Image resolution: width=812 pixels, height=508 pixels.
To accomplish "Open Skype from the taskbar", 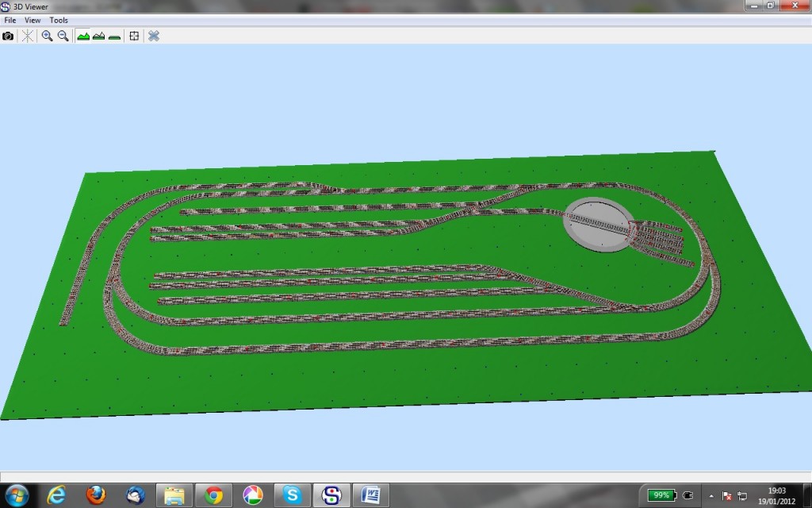I will coord(293,495).
